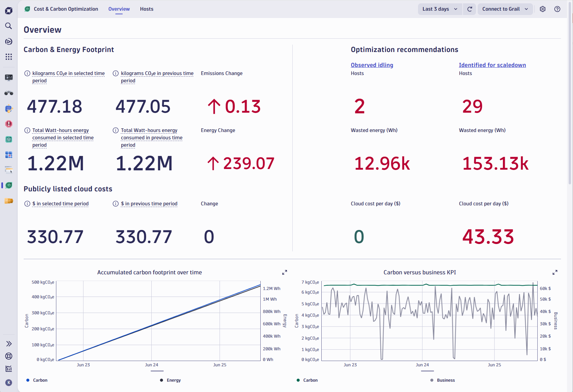
Task: Open the app launcher grid icon
Action: pos(8,57)
